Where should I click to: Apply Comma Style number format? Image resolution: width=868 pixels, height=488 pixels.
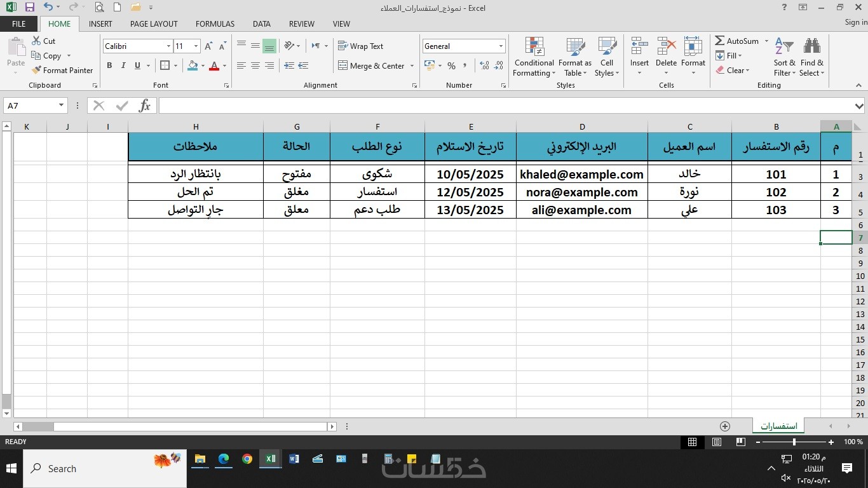[x=465, y=65]
